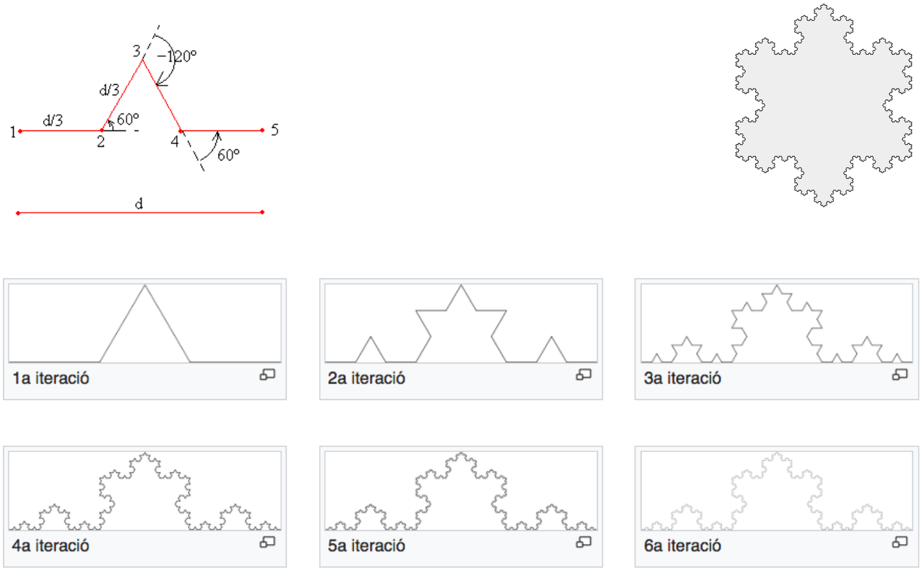Open the 6a iteració curve image

click(x=777, y=491)
